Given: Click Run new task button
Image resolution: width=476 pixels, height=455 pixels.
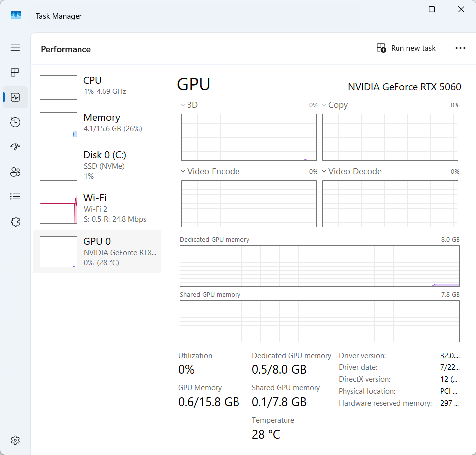Looking at the screenshot, I should point(406,48).
